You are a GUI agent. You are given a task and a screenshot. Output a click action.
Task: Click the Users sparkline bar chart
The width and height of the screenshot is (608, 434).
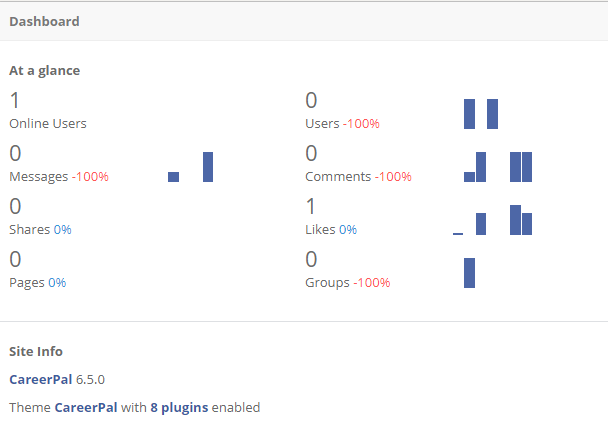click(x=481, y=114)
